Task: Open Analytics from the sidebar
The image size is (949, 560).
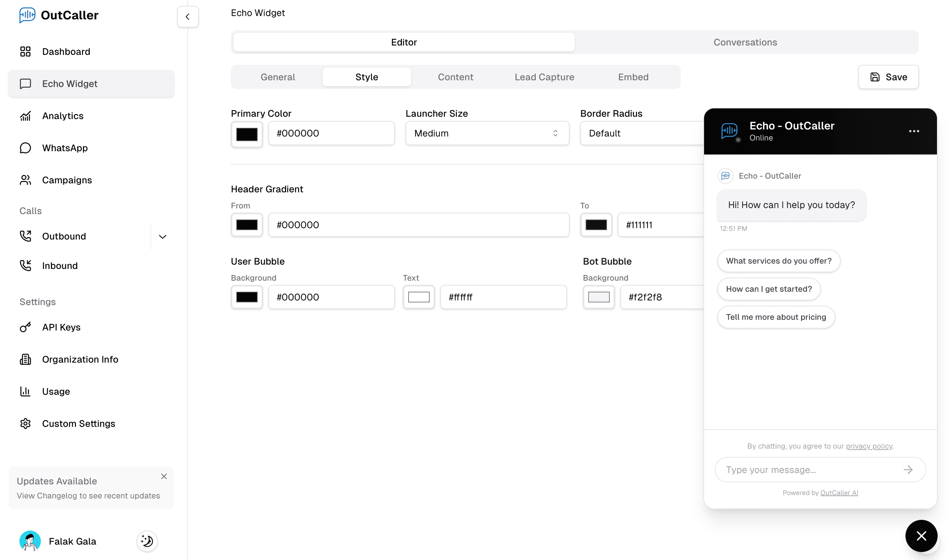Action: [63, 116]
